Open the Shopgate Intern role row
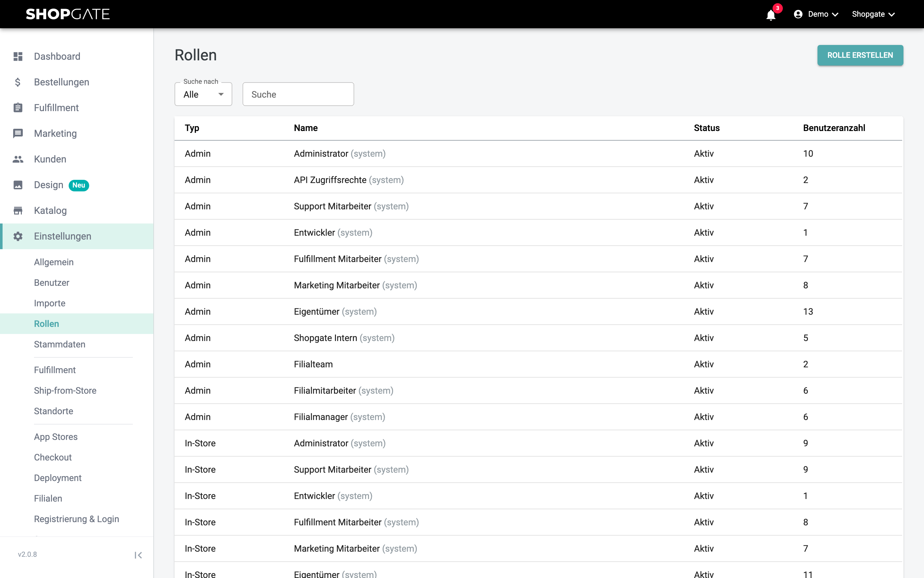This screenshot has width=924, height=578. pyautogui.click(x=538, y=338)
